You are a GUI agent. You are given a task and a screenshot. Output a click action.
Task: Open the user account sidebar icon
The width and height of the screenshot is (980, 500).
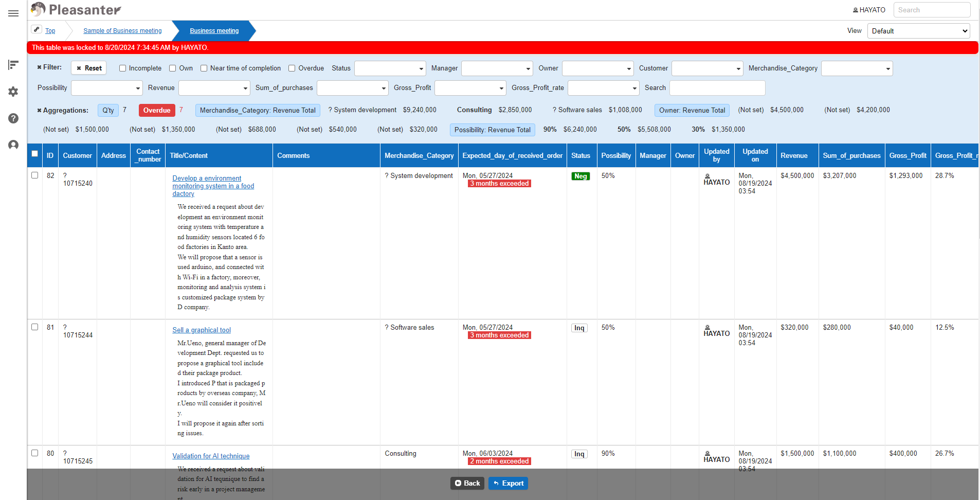point(13,145)
